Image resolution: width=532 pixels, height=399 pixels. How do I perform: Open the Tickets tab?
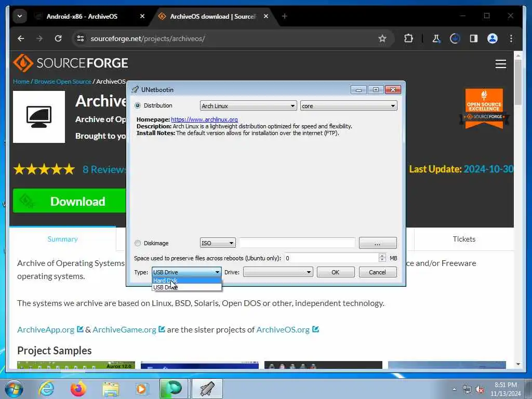click(464, 239)
